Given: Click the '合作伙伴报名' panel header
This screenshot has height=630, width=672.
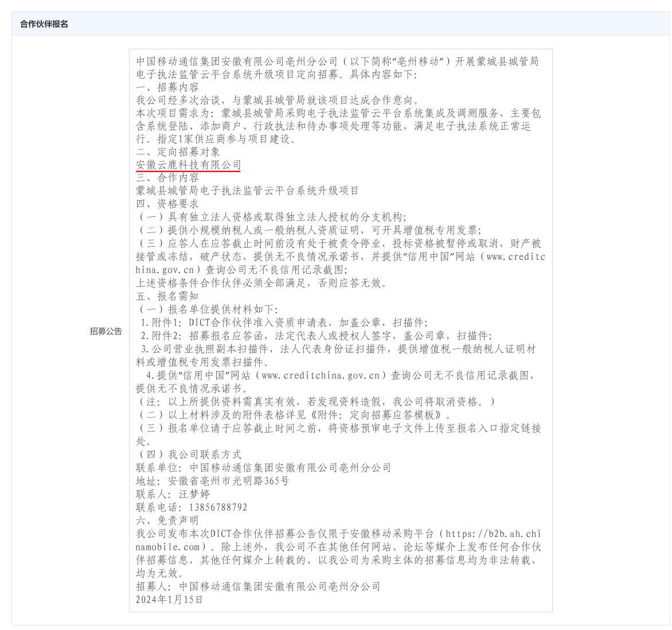Looking at the screenshot, I should point(44,24).
